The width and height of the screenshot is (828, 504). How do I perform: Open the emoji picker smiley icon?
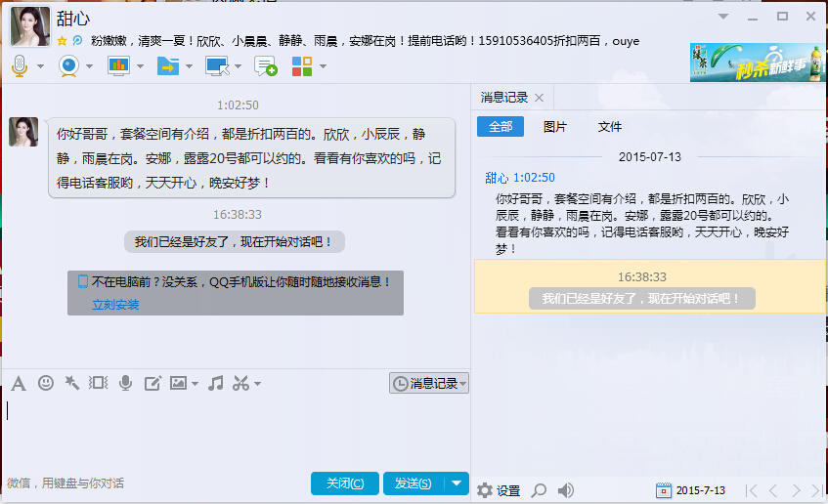(x=45, y=383)
